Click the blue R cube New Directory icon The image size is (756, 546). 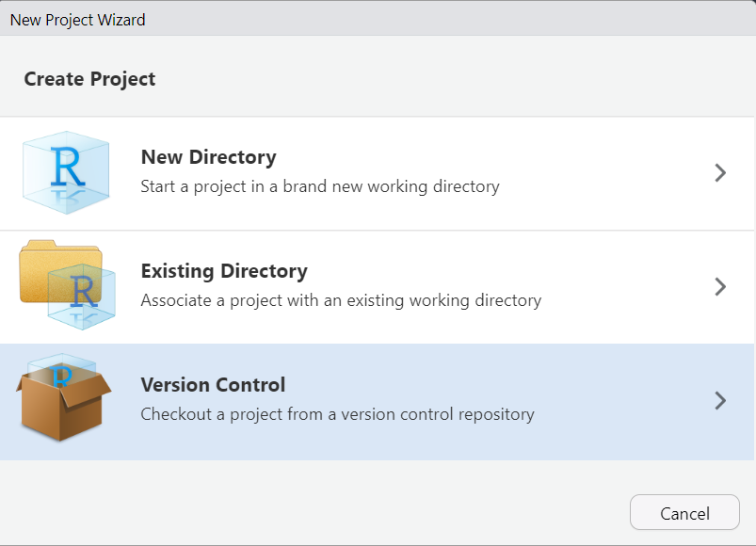click(66, 172)
